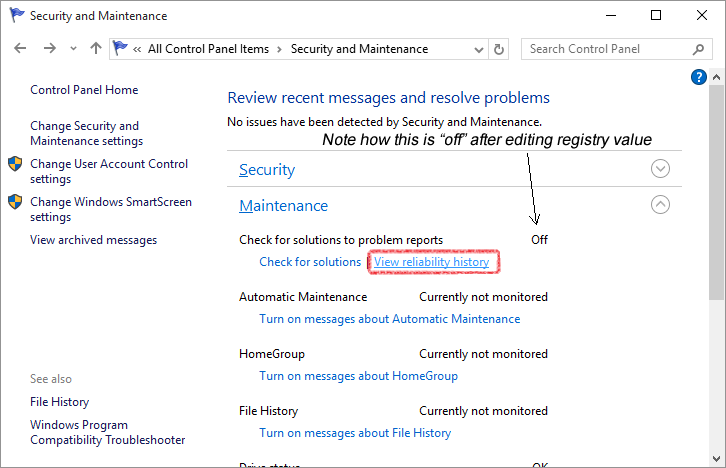Open Change Windows SmartScreen settings

(111, 209)
